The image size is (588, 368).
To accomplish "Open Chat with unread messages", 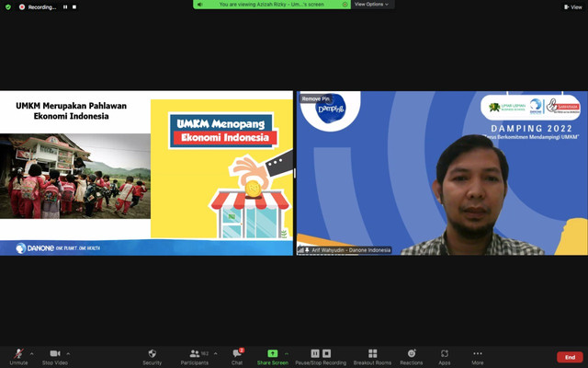I will (x=237, y=357).
